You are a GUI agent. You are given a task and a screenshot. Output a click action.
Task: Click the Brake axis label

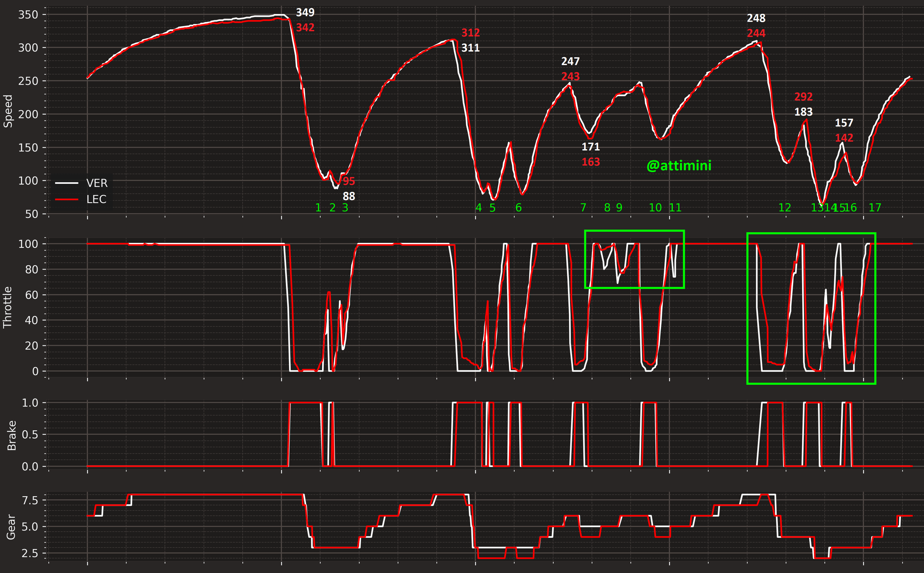coord(12,435)
